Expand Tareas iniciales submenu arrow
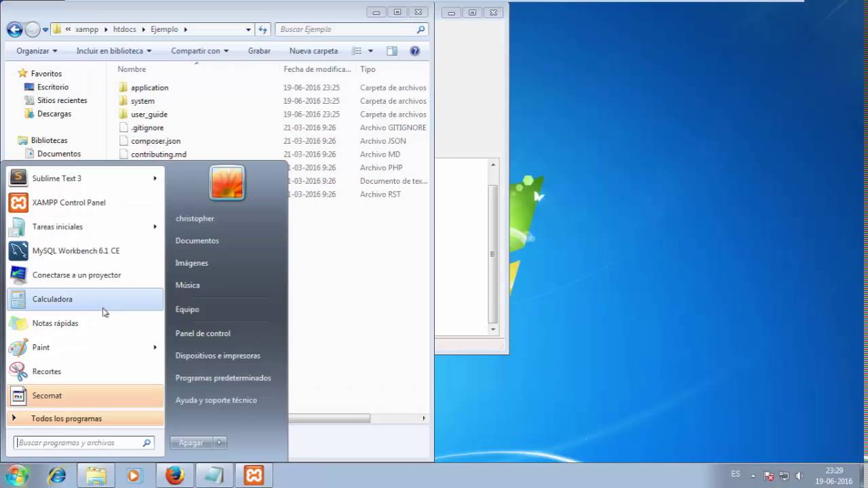 point(155,226)
